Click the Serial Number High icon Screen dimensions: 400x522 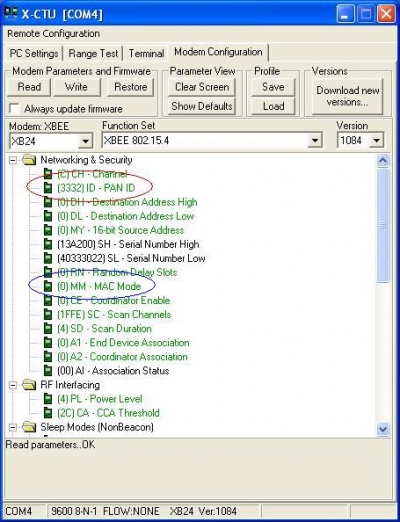(x=48, y=244)
